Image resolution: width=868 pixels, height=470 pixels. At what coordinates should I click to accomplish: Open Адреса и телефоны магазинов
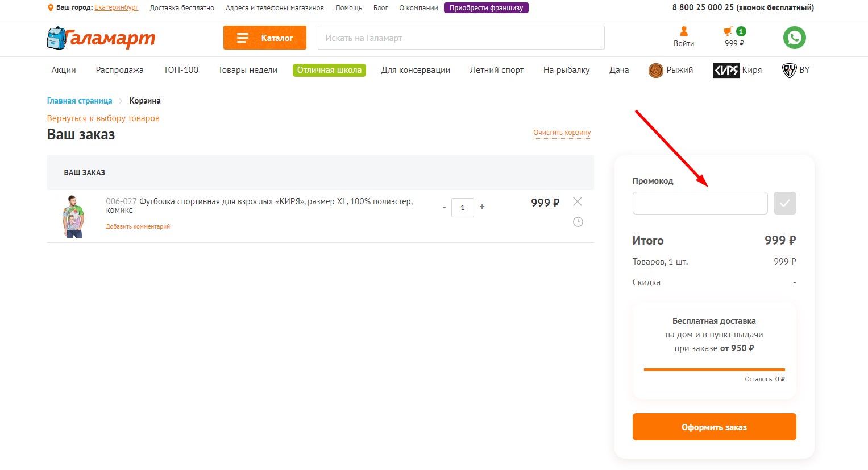point(275,8)
